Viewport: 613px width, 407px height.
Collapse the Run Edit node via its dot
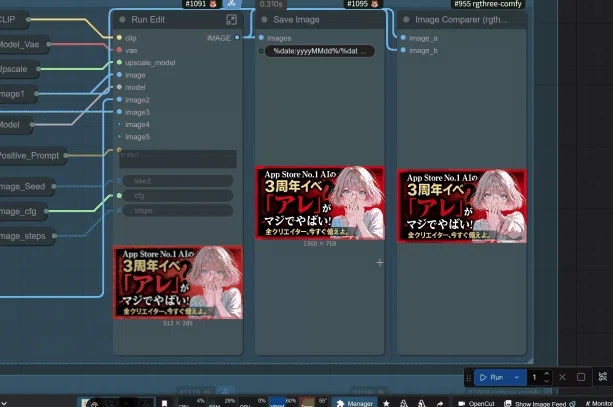tap(122, 20)
